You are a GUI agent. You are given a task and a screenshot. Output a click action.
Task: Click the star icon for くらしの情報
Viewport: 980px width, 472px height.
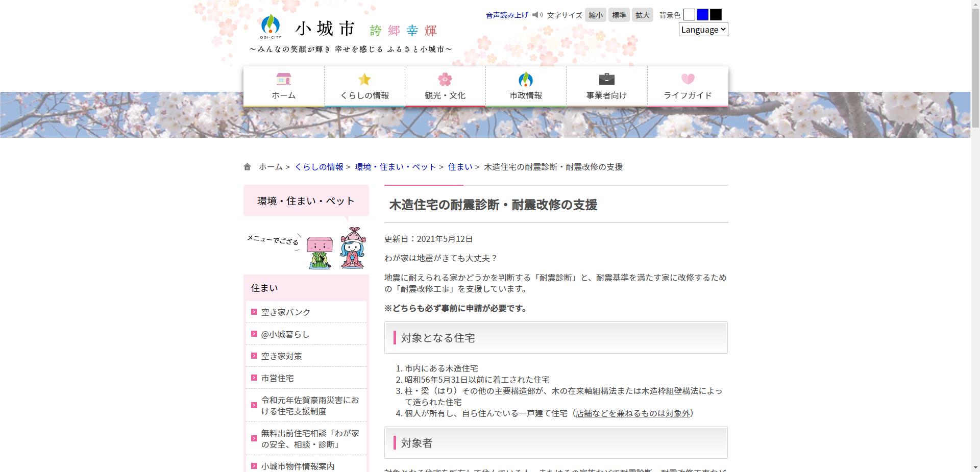(364, 79)
